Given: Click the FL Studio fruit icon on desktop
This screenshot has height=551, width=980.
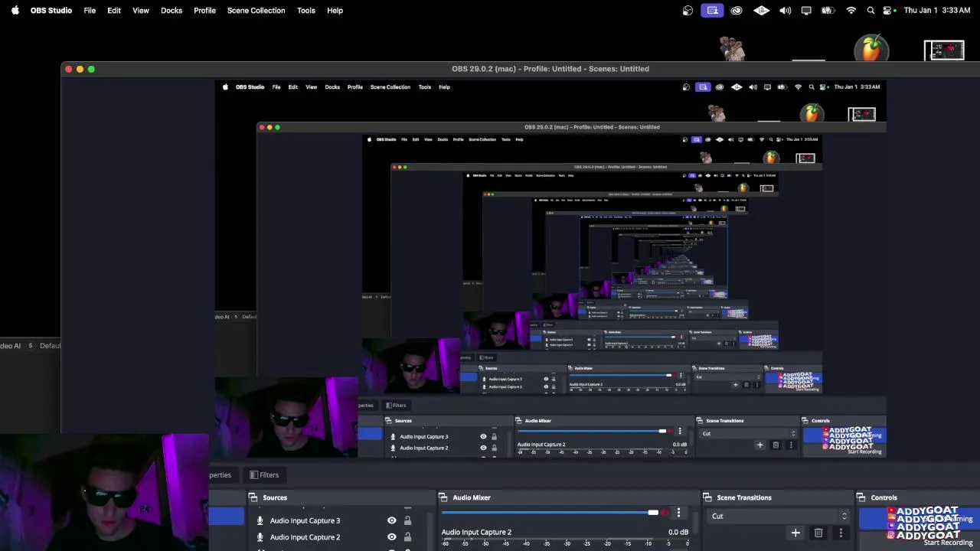Looking at the screenshot, I should coord(871,48).
